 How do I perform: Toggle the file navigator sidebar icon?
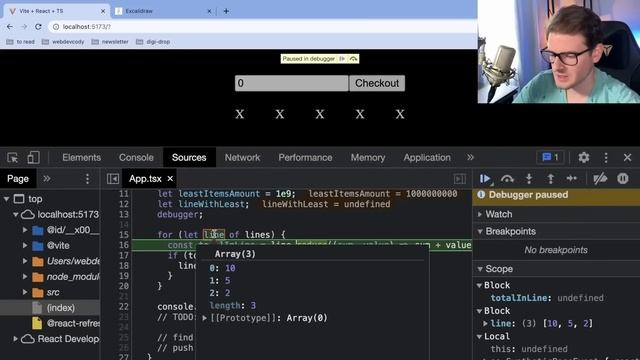[x=113, y=179]
